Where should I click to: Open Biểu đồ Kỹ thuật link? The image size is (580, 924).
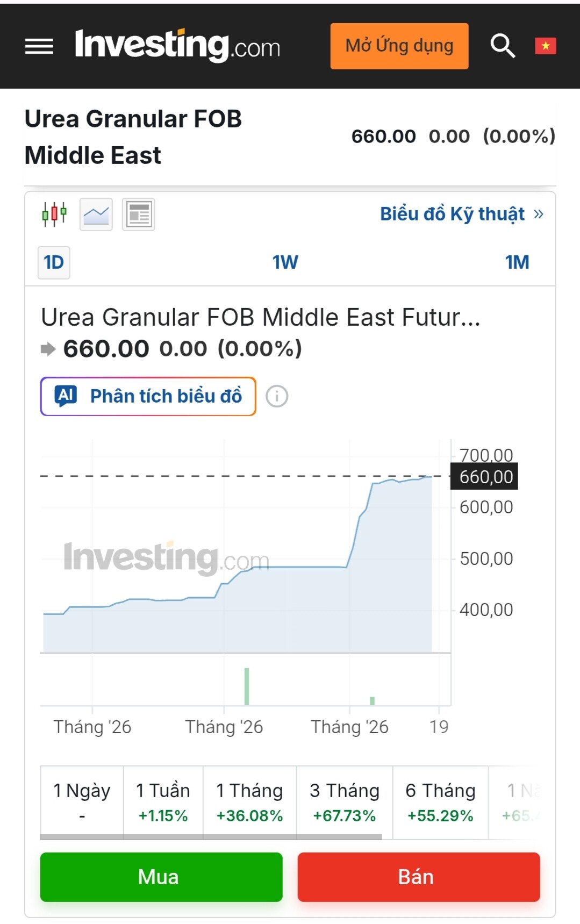(461, 214)
